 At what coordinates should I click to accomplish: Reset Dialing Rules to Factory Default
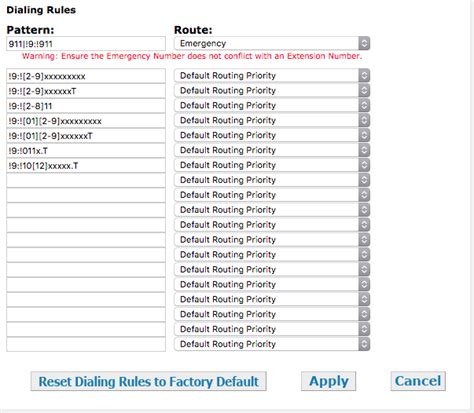coord(148,381)
